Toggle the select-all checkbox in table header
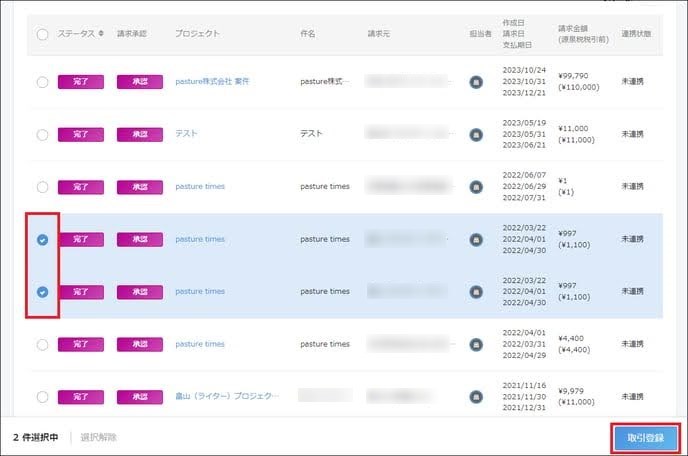Image resolution: width=688 pixels, height=456 pixels. coord(43,34)
